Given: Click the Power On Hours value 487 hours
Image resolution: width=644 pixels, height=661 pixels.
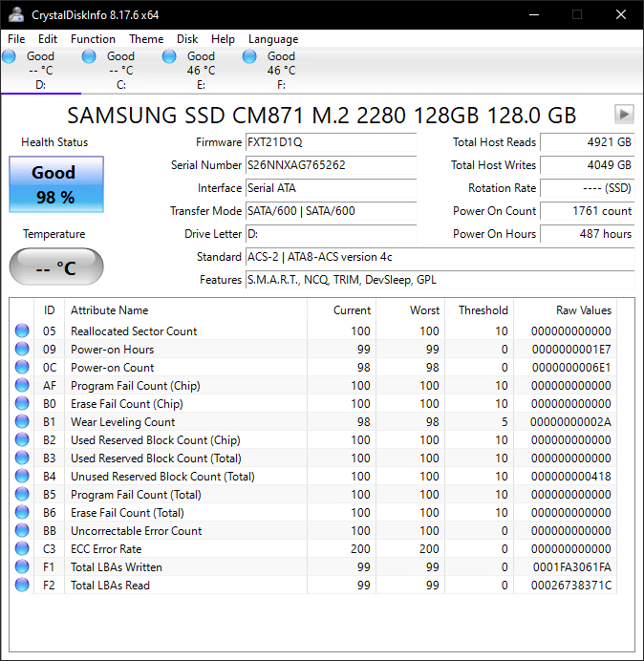Looking at the screenshot, I should point(587,234).
